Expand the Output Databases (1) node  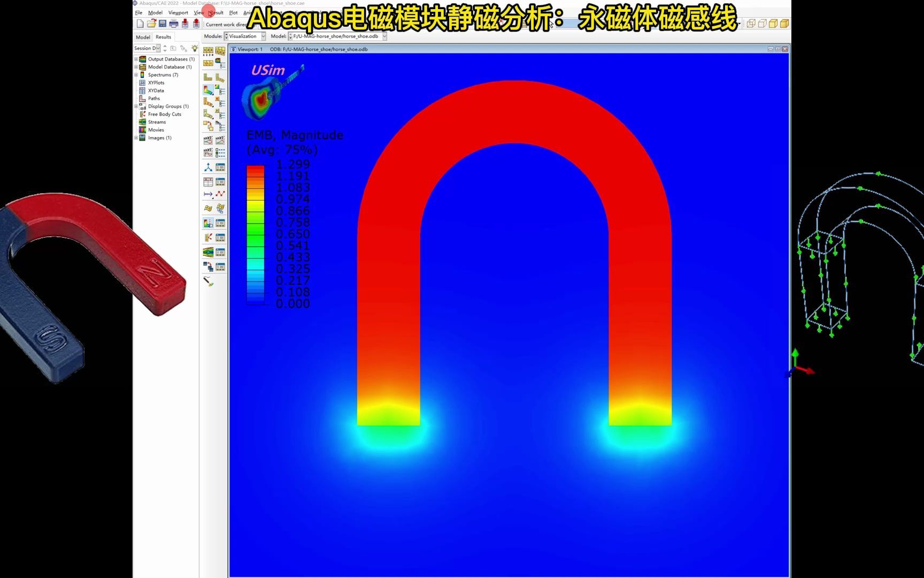click(136, 59)
